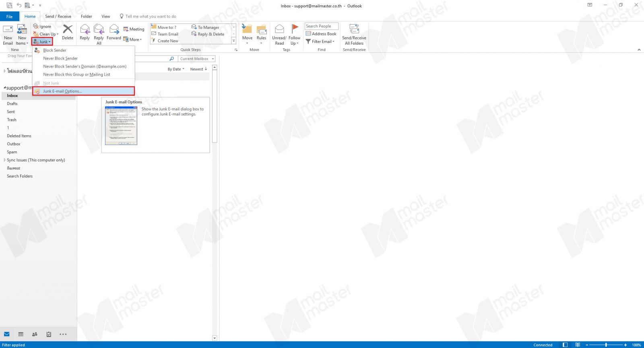Screen dimensions: 644x348
Task: Click Send/Receive All Folders icon
Action: coord(354,29)
